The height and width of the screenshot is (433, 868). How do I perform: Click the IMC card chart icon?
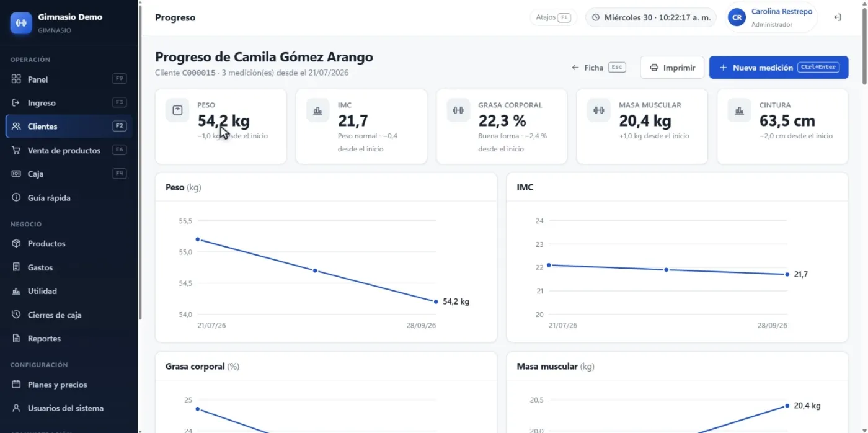pos(317,110)
